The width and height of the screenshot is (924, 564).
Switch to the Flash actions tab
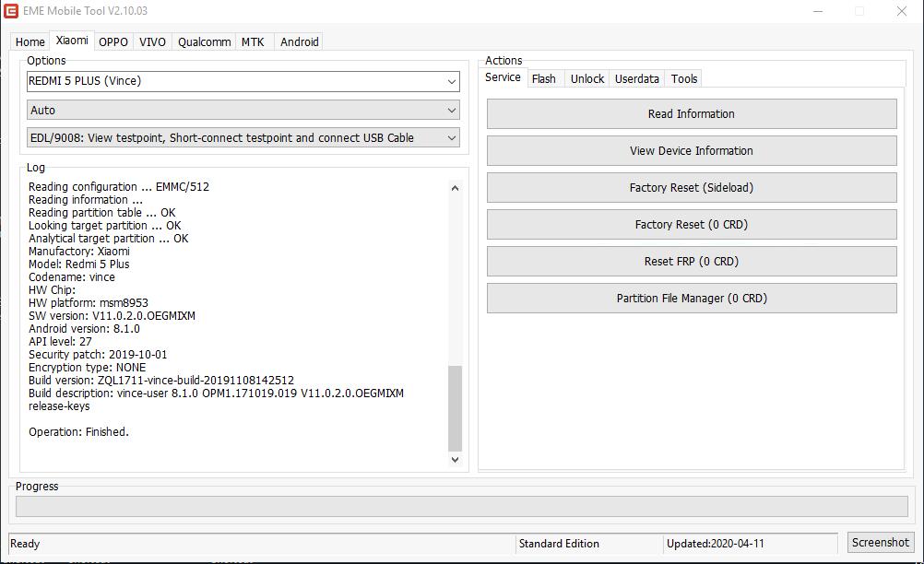point(544,79)
